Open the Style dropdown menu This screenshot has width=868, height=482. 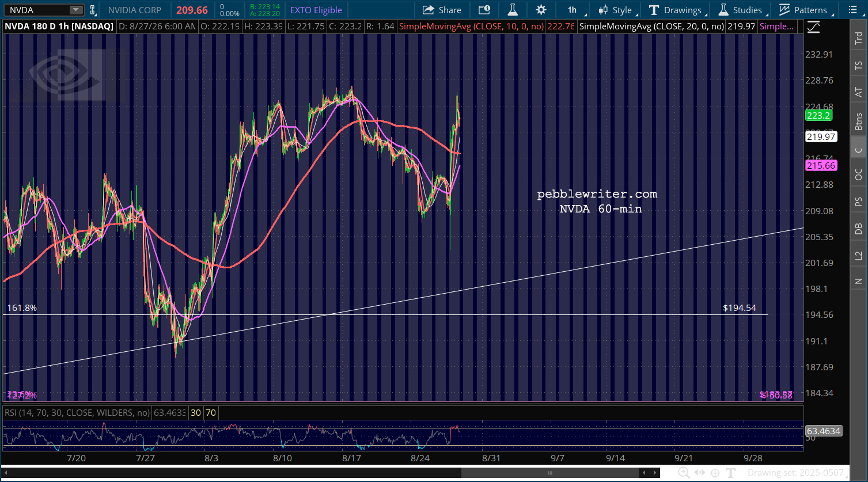point(617,10)
